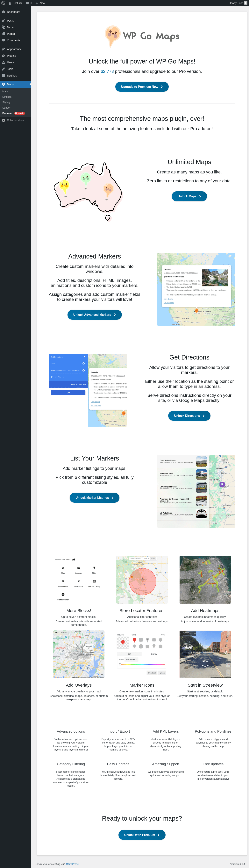
Task: Open the Howdy, user account menu
Action: tap(238, 3)
